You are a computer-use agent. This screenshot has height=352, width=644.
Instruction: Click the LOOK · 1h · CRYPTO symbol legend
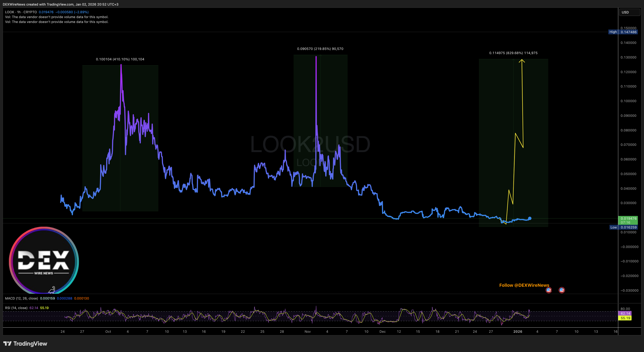tap(21, 12)
